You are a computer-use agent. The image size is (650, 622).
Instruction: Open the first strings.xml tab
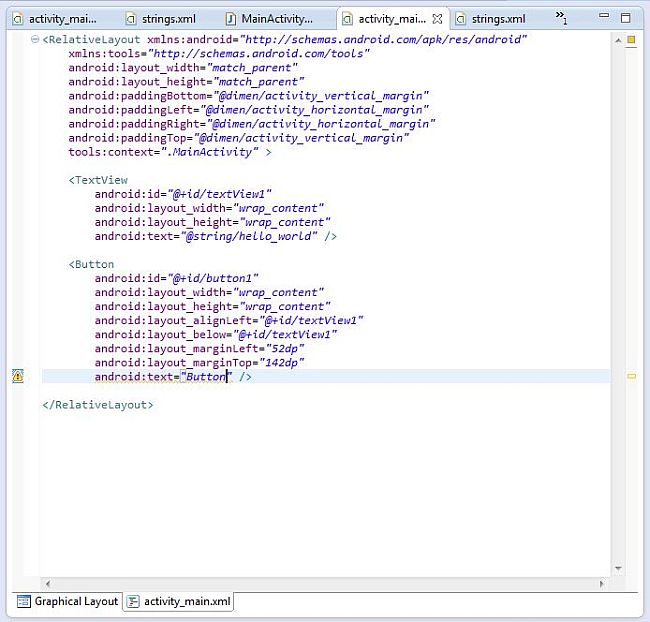pos(161,19)
